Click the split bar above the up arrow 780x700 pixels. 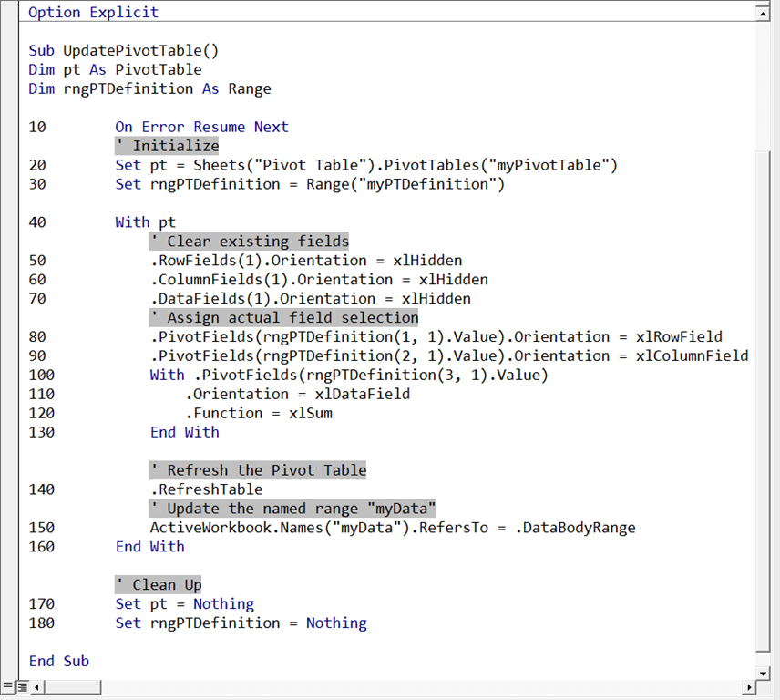click(x=762, y=4)
